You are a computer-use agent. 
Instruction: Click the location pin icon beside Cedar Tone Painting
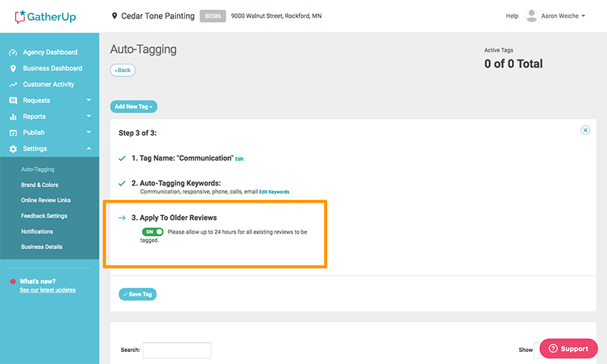114,16
